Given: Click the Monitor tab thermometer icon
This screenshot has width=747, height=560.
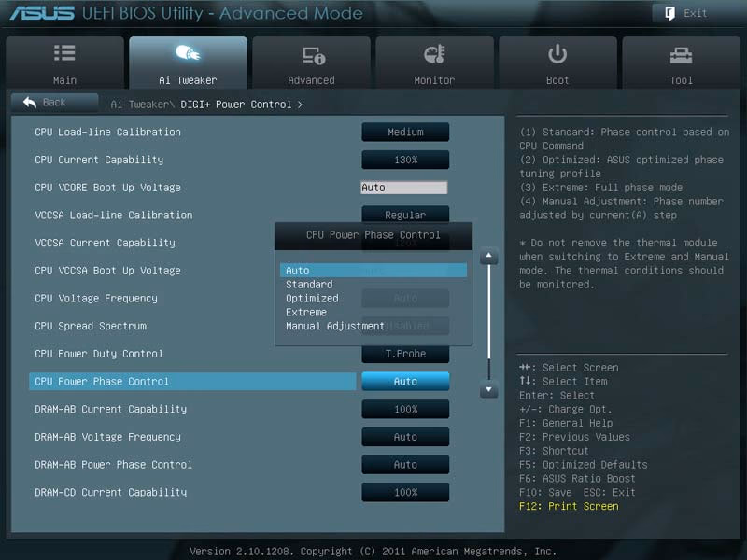Looking at the screenshot, I should click(434, 54).
